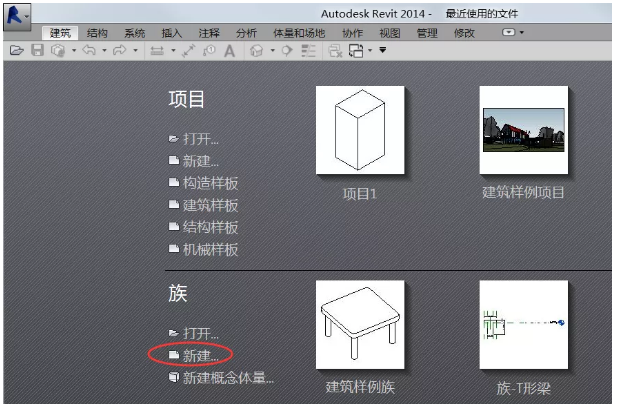Click the Save icon in quick access toolbar
The height and width of the screenshot is (407, 618).
pyautogui.click(x=37, y=50)
